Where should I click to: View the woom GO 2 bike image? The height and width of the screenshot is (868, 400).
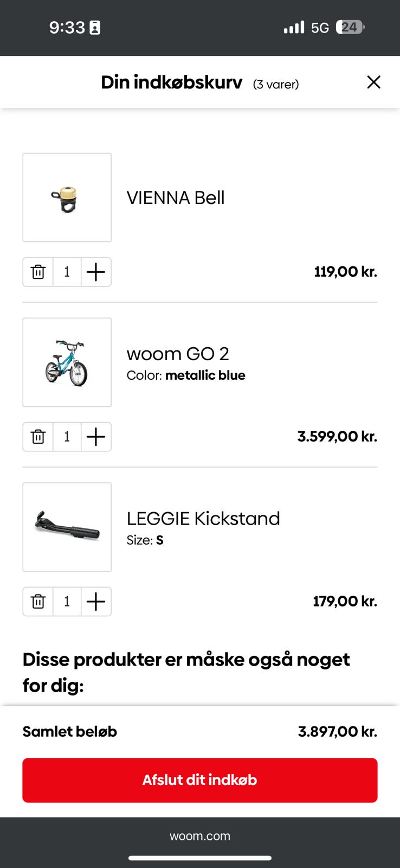tap(67, 362)
